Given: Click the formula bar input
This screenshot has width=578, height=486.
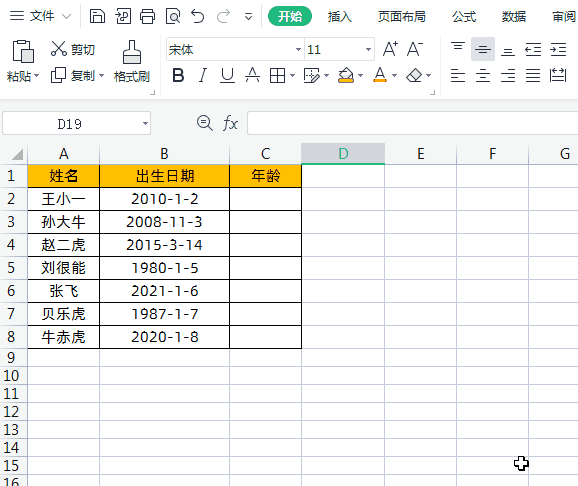Looking at the screenshot, I should point(412,123).
